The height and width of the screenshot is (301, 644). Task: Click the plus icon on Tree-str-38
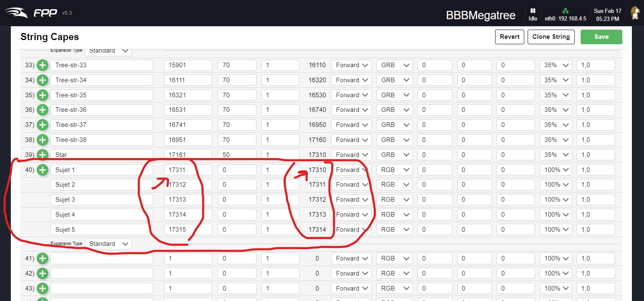tap(42, 139)
